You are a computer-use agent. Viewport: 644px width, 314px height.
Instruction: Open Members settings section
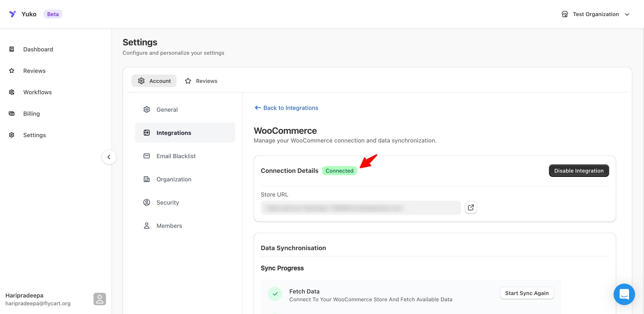(x=169, y=226)
